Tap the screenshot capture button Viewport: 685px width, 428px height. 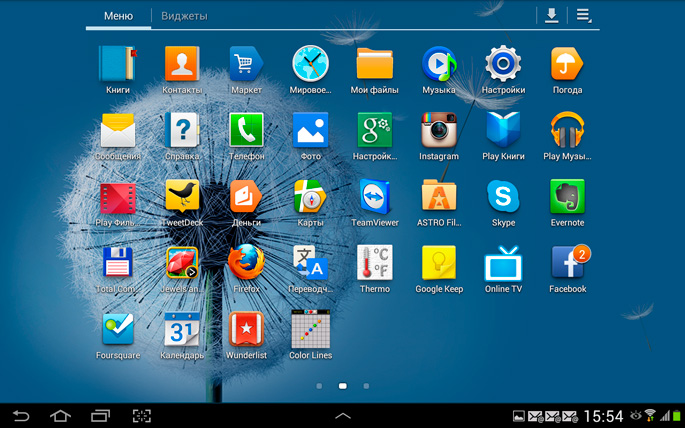click(142, 416)
